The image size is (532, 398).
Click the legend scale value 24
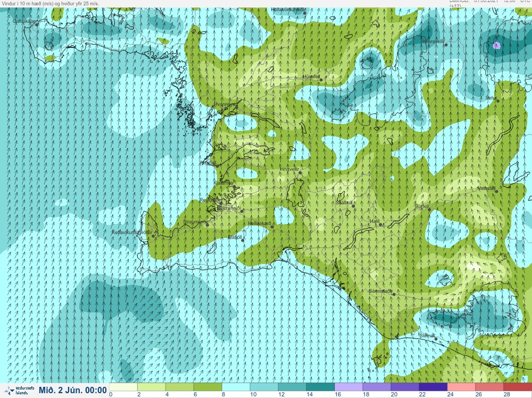tap(450, 395)
